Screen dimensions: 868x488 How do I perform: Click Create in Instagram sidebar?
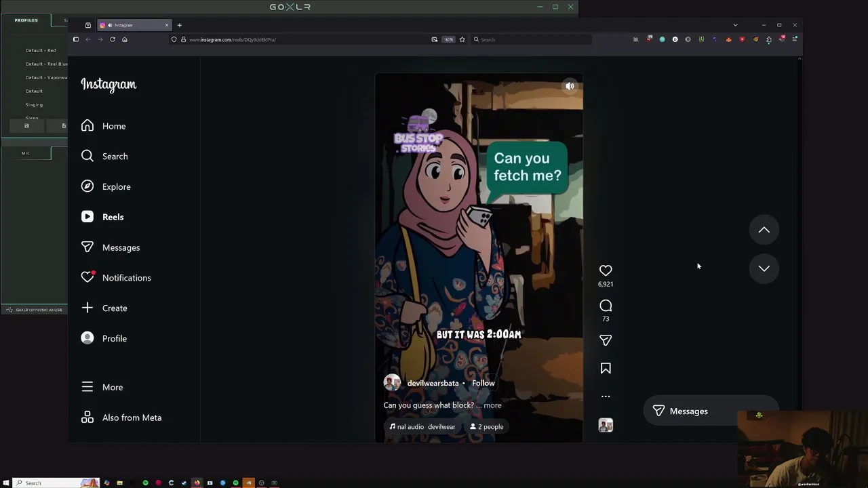point(104,308)
